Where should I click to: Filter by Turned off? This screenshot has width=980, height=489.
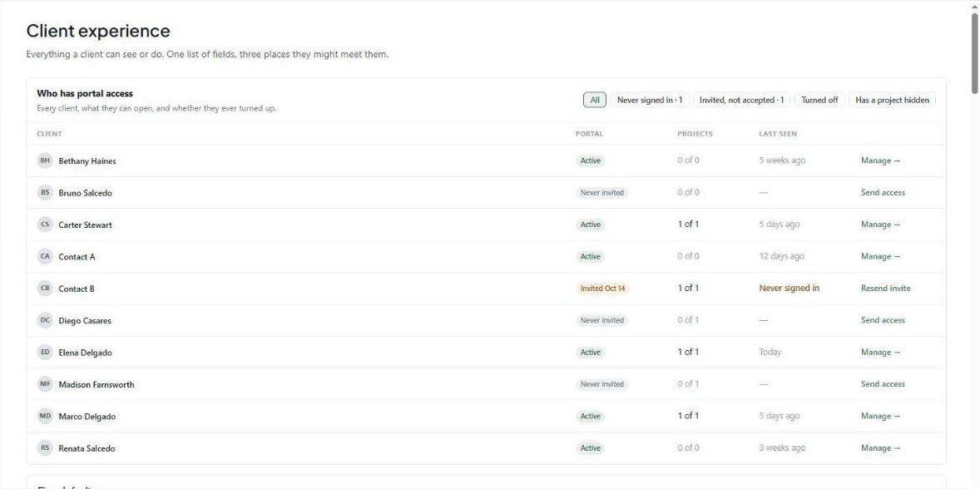pyautogui.click(x=819, y=100)
